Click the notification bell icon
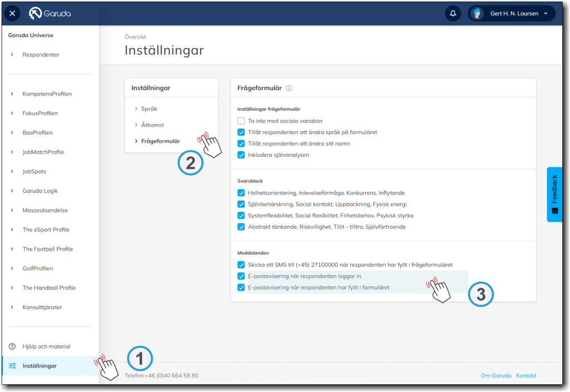 (x=453, y=13)
